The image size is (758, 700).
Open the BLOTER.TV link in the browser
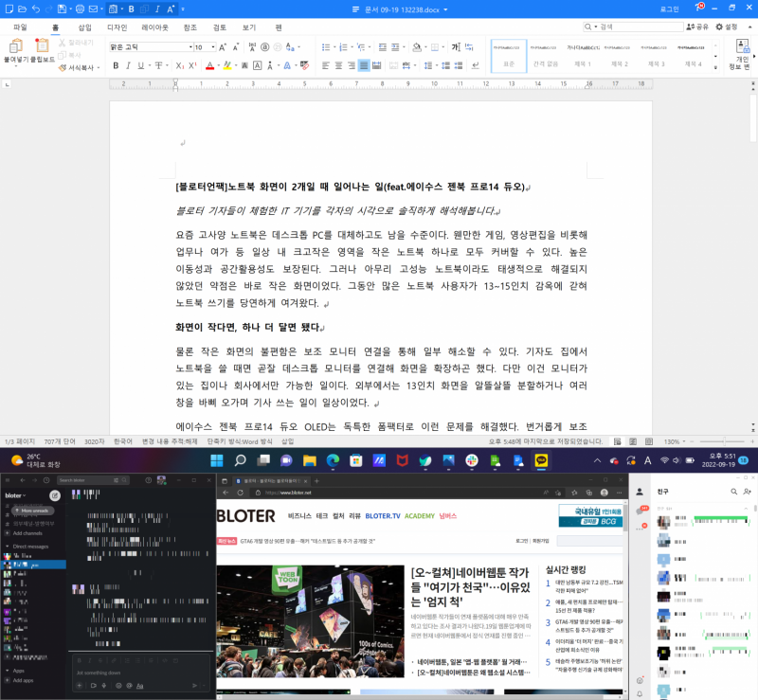pyautogui.click(x=383, y=516)
